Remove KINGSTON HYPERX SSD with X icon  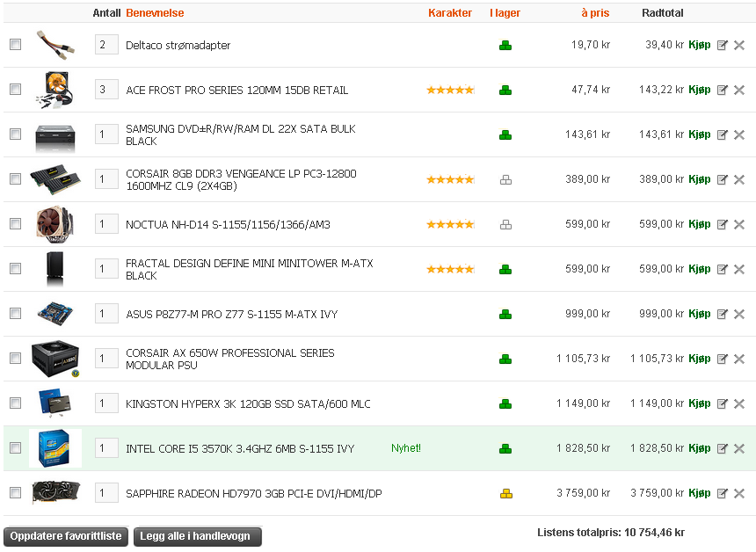coord(739,404)
